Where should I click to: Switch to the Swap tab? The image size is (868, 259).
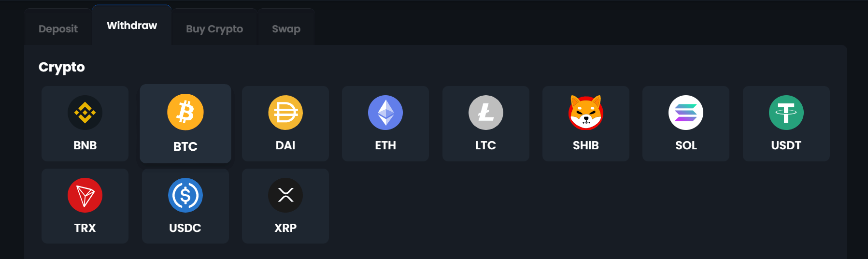coord(286,29)
